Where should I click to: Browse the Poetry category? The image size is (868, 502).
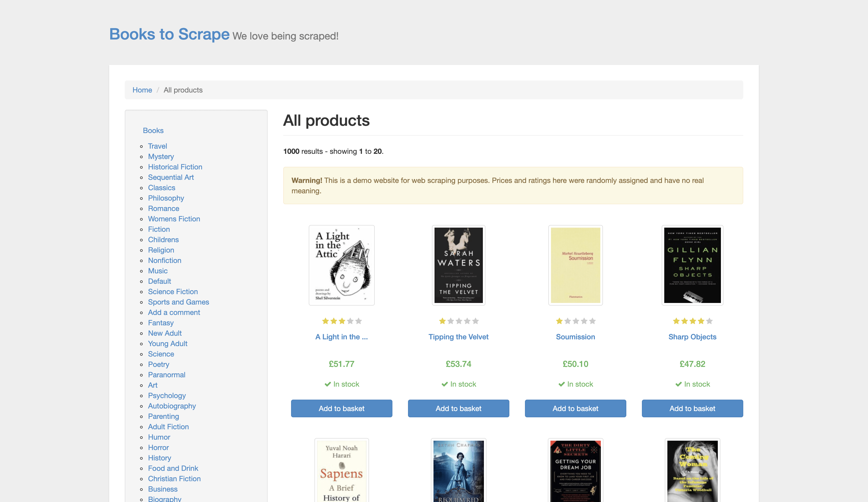point(159,364)
